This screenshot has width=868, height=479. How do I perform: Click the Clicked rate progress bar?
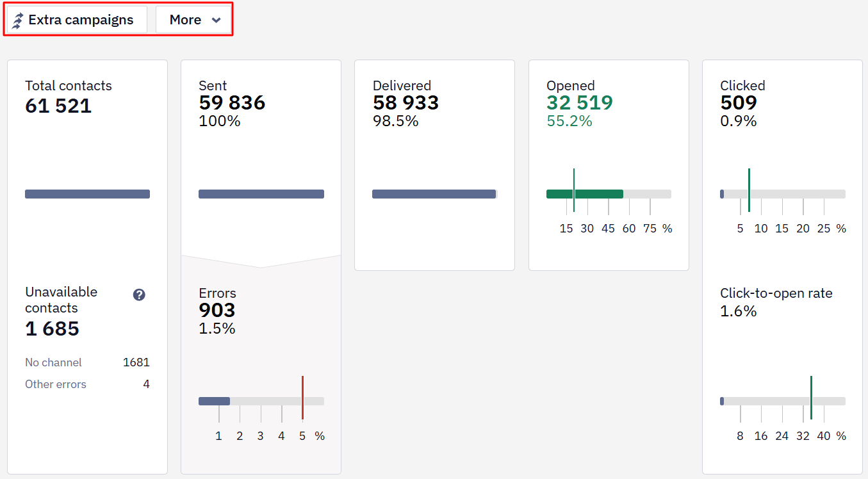point(783,194)
